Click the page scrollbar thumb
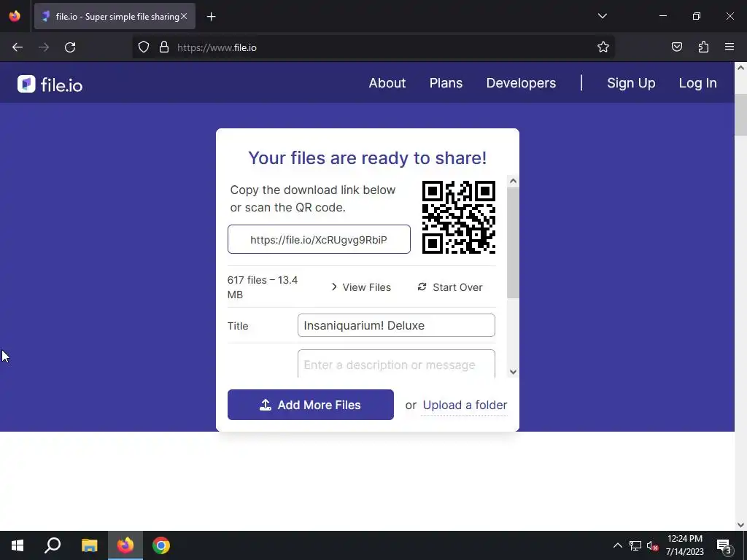This screenshot has width=747, height=560. (x=740, y=114)
